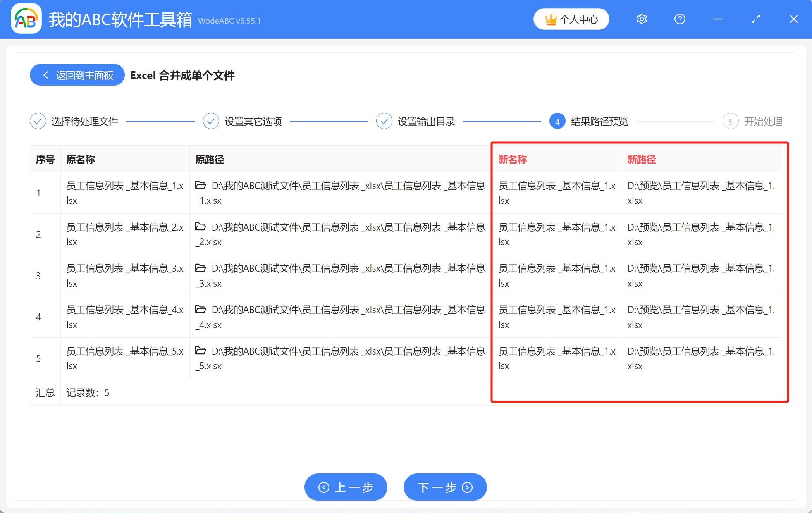The image size is (812, 513).
Task: Click the numbered circle 4 on 结果路径预览
Action: (x=557, y=121)
